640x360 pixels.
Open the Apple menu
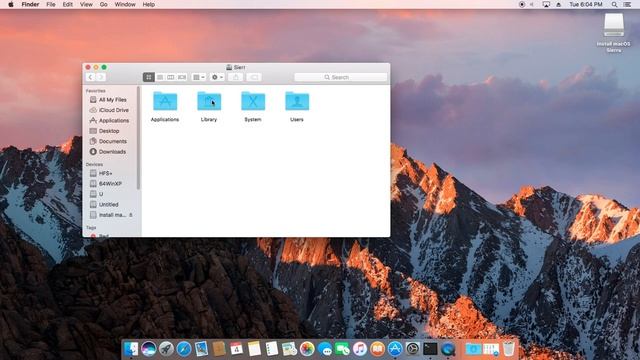tap(11, 4)
